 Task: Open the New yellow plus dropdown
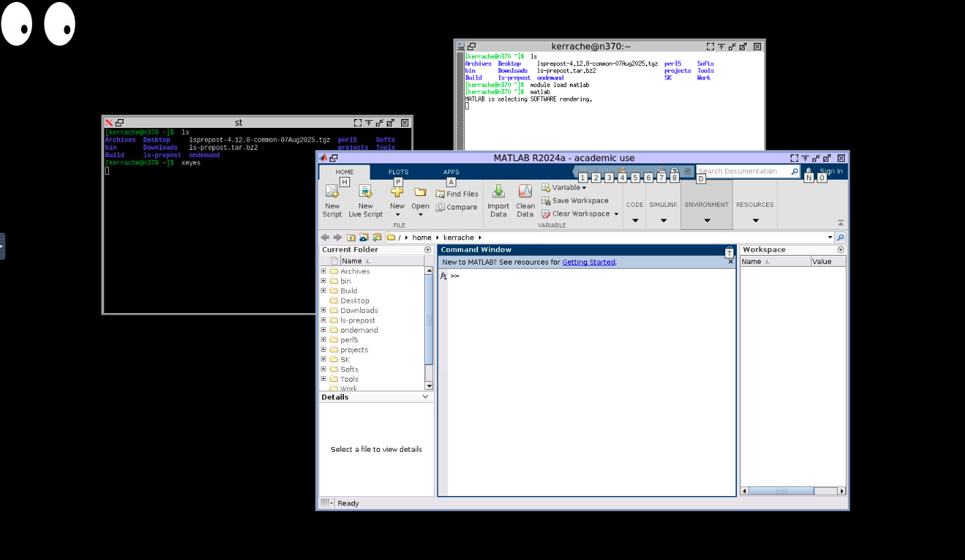[x=397, y=201]
